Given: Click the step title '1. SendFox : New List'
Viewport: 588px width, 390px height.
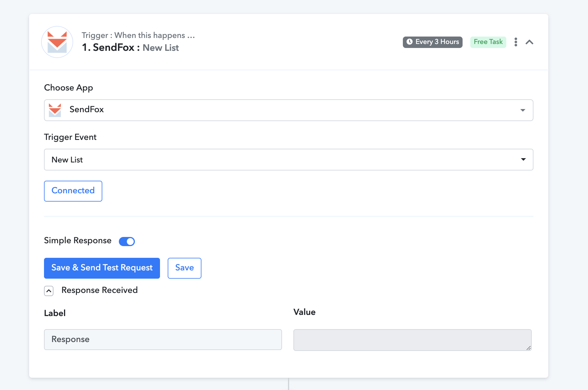Looking at the screenshot, I should 130,48.
